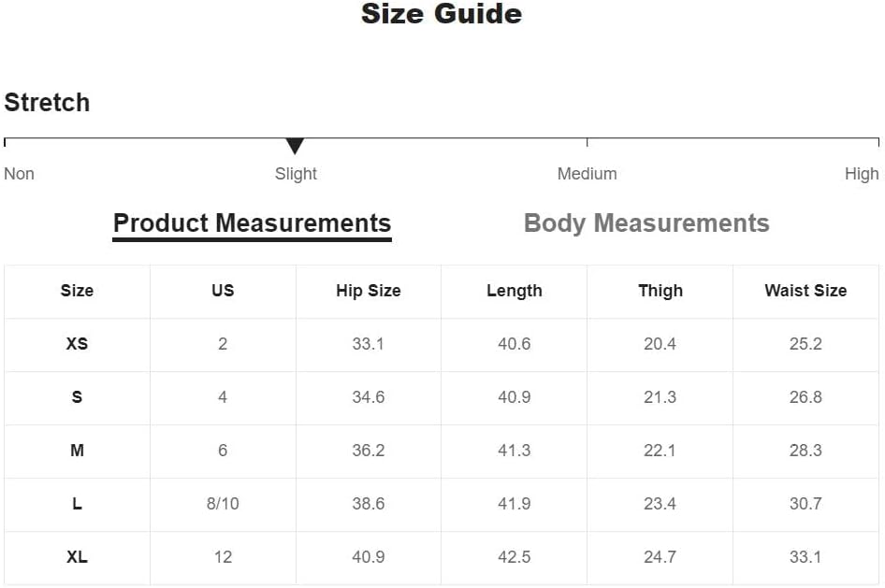Switch to the Body Measurements tab

[x=646, y=223]
